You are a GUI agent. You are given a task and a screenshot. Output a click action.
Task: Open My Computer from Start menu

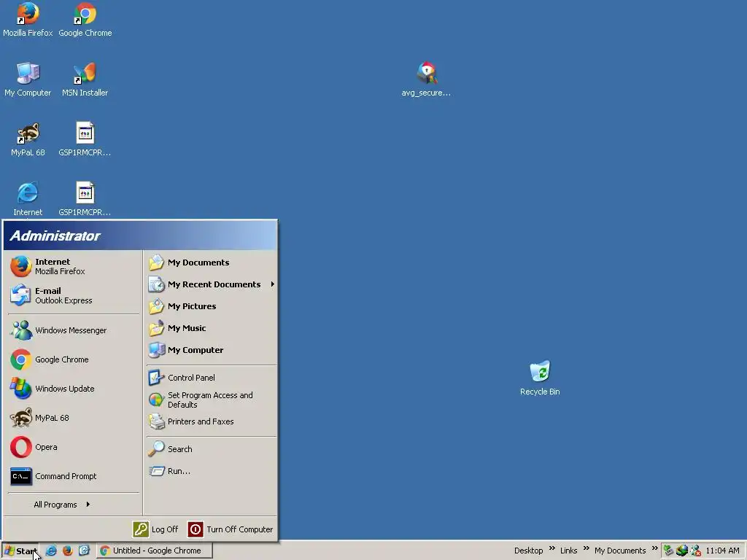tap(212, 350)
